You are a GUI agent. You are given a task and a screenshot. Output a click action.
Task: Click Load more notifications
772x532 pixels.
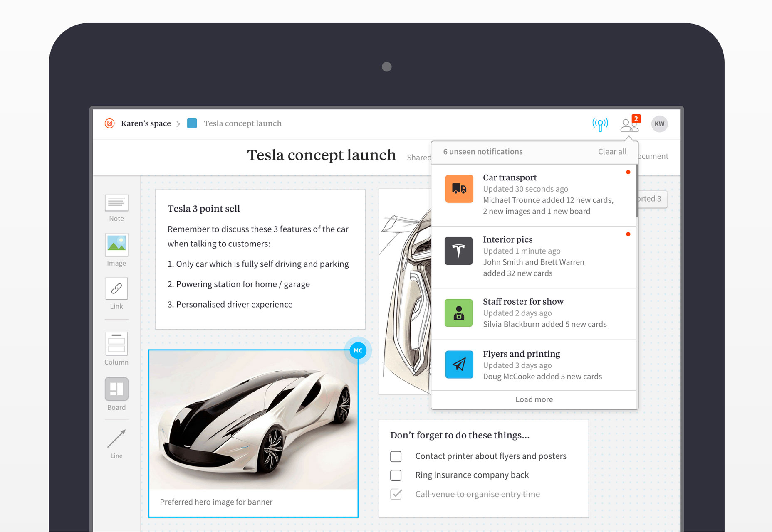[534, 399]
